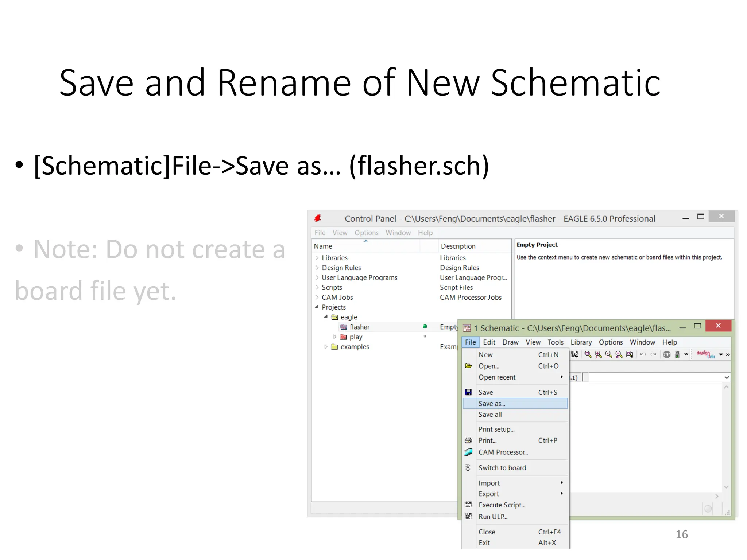Expand the Libraries tree node

click(317, 257)
